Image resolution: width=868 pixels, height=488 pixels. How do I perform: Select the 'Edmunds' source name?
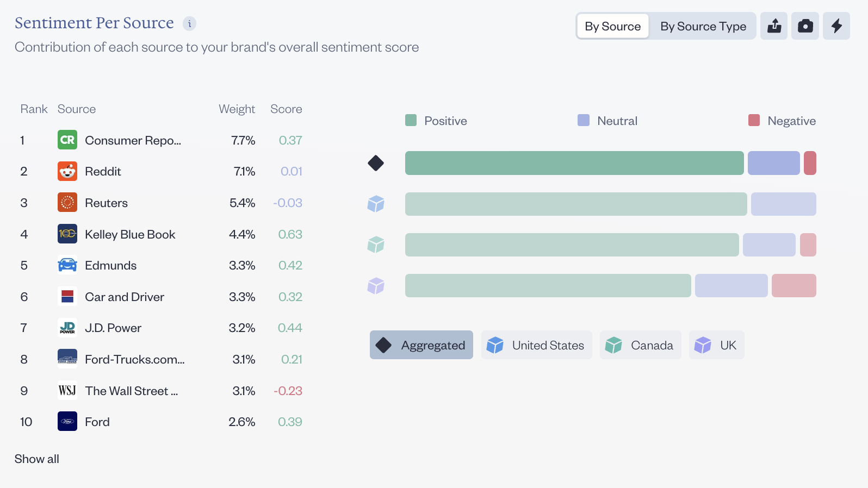click(x=110, y=265)
